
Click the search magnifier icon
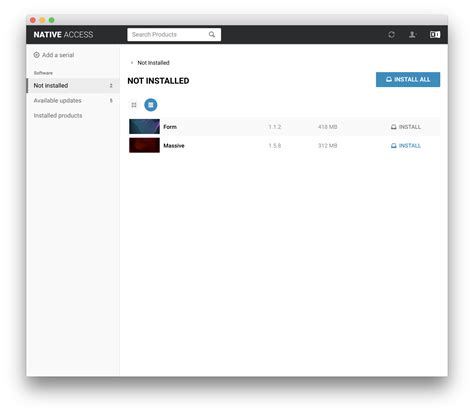click(x=212, y=34)
